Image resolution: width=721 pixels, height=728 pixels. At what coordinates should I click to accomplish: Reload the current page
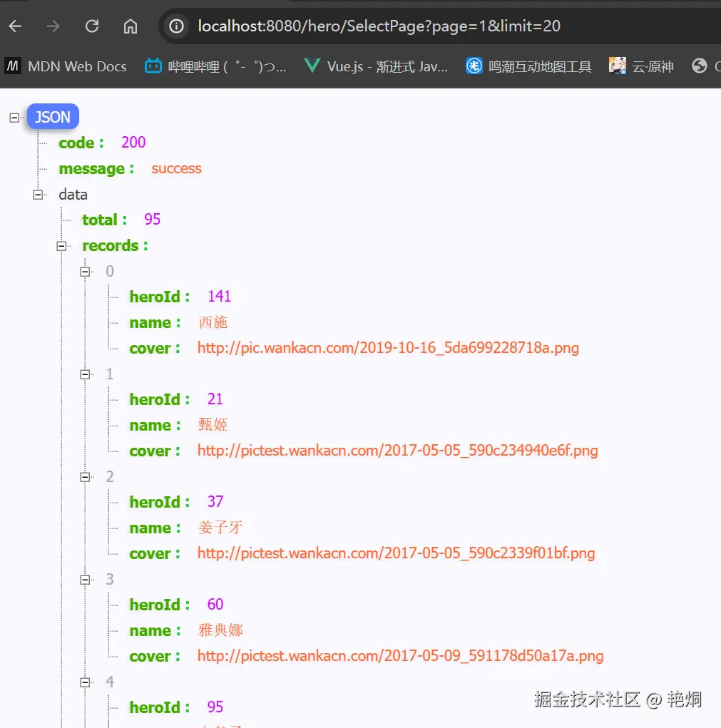tap(91, 26)
